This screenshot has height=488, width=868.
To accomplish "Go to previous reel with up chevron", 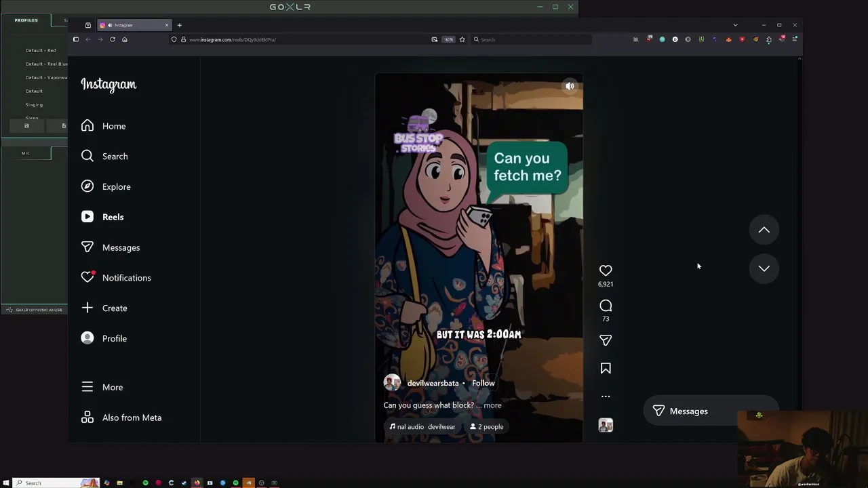I will 764,230.
